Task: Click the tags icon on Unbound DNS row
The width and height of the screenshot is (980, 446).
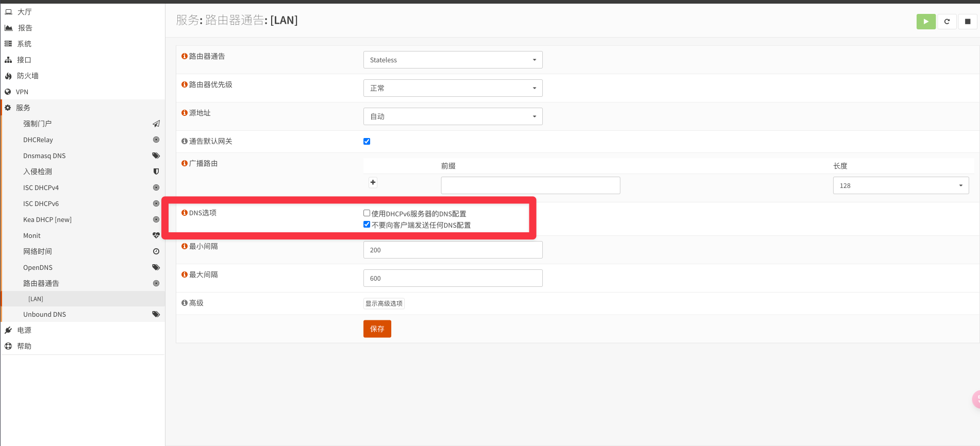Action: [156, 314]
